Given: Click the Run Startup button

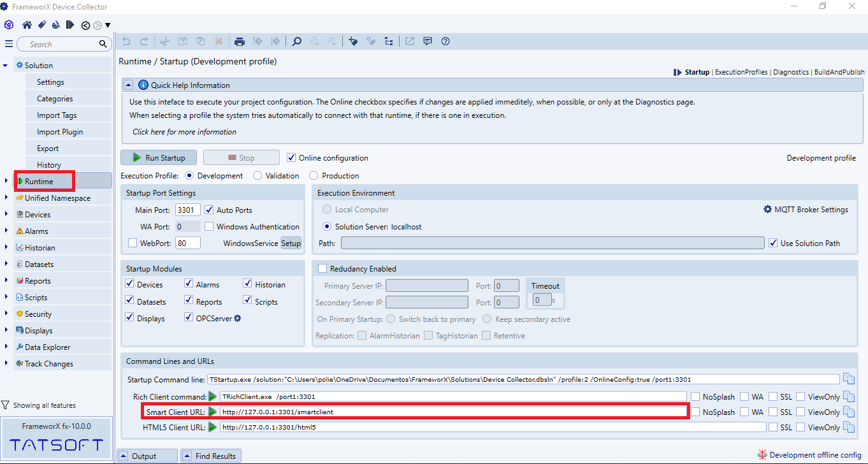Looking at the screenshot, I should [158, 157].
